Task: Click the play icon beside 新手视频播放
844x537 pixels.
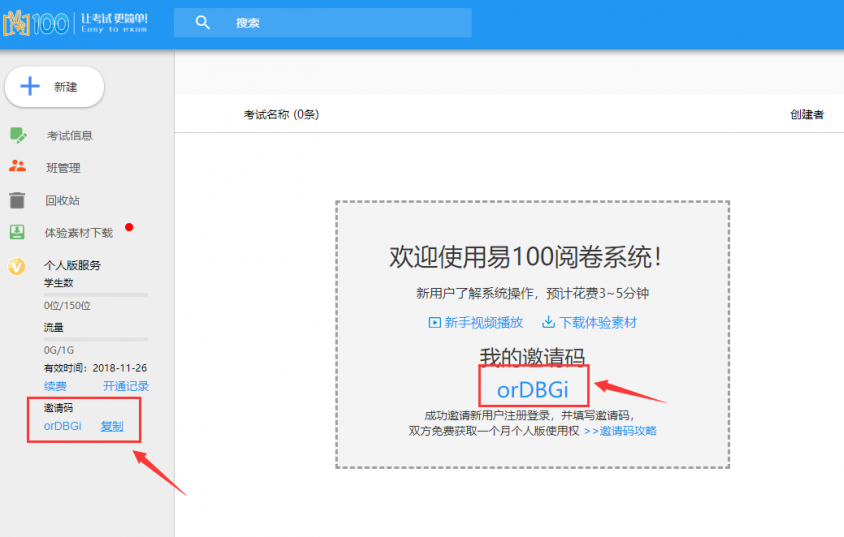Action: coord(434,322)
